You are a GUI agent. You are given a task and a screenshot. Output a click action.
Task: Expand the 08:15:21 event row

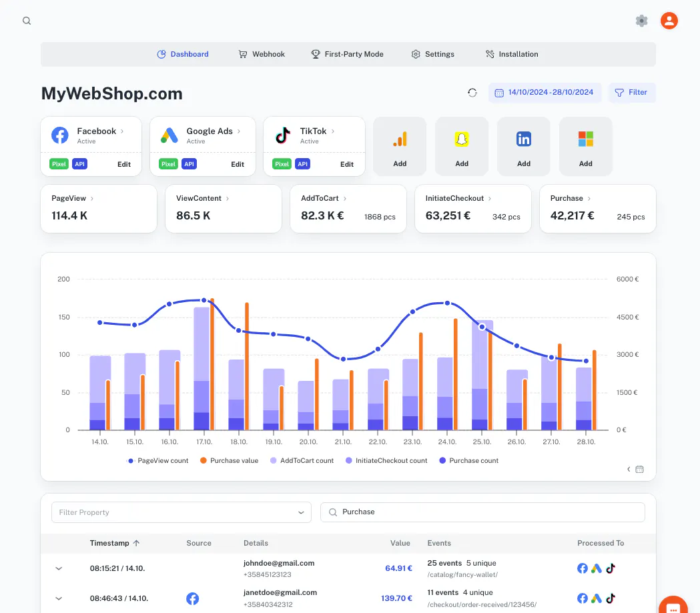(x=59, y=568)
